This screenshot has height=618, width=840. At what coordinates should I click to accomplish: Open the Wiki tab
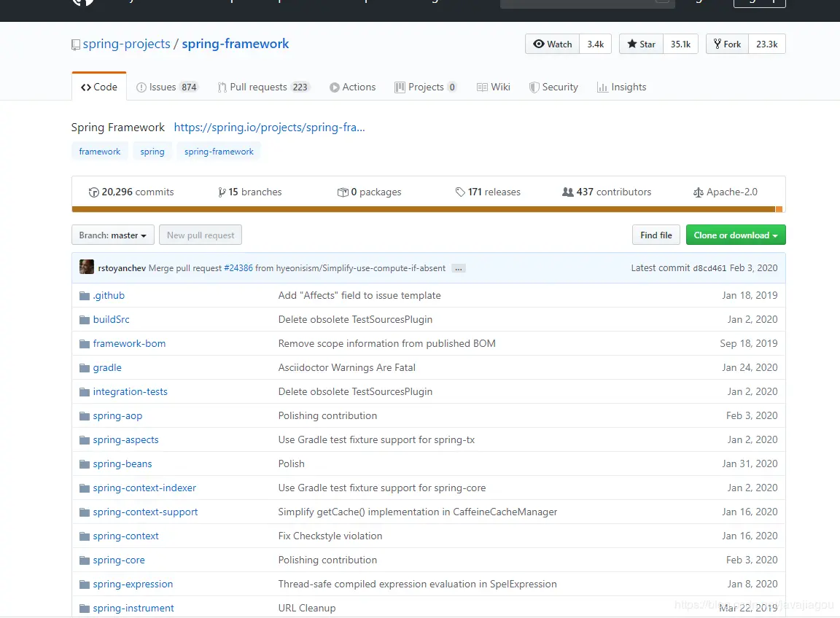494,87
